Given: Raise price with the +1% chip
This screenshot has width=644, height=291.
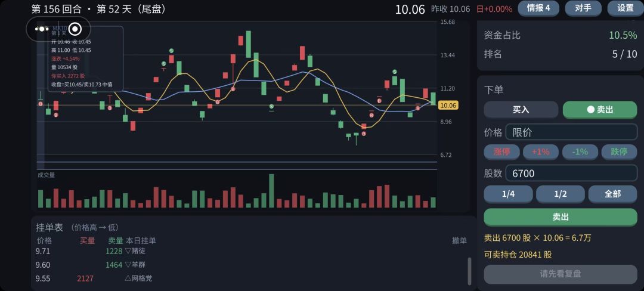Looking at the screenshot, I should coord(540,152).
